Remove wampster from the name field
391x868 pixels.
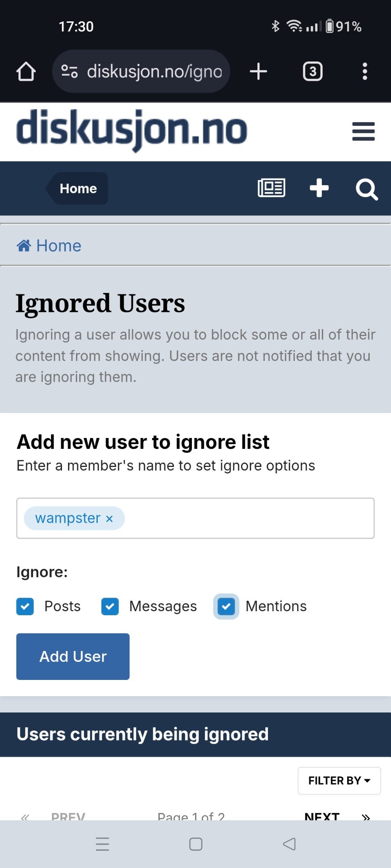[109, 519]
